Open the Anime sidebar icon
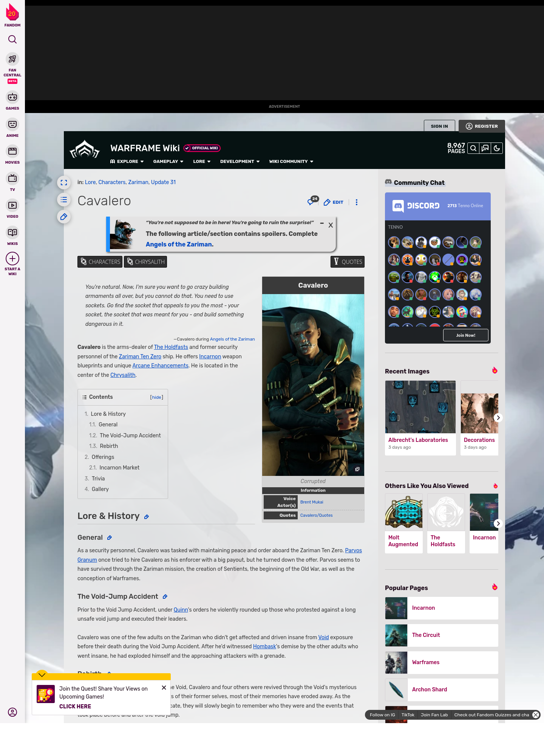 (x=12, y=124)
